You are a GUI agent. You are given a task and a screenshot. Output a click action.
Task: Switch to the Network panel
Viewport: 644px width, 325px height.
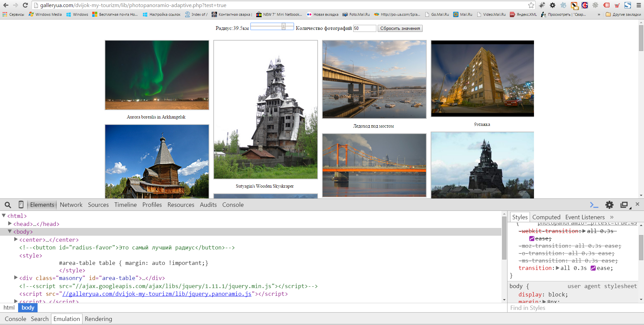coord(71,205)
